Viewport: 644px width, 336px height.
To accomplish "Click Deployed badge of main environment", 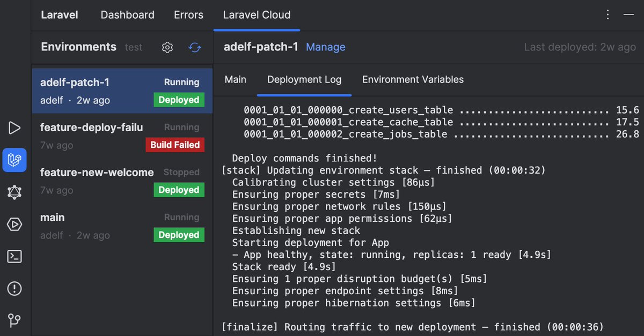I will click(179, 235).
